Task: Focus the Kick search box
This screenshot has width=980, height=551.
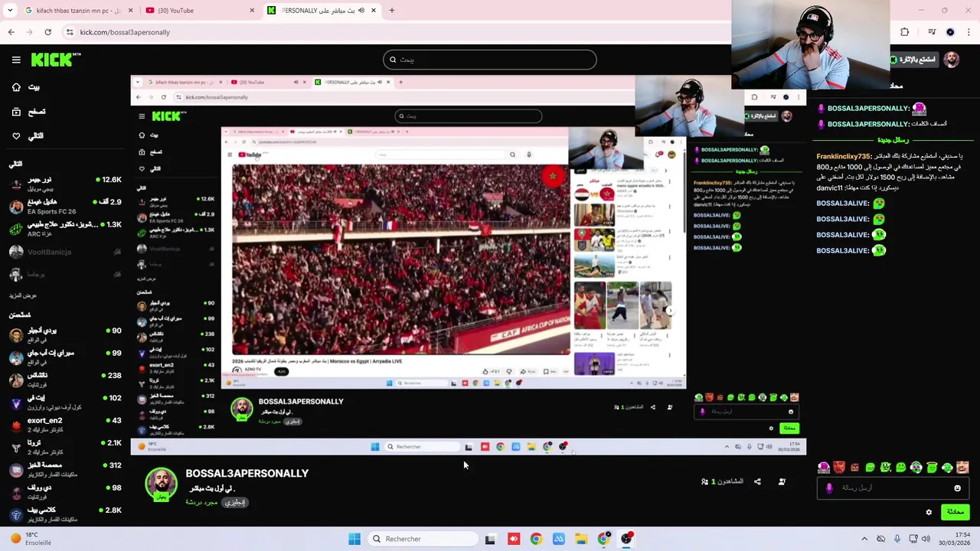Action: [490, 60]
